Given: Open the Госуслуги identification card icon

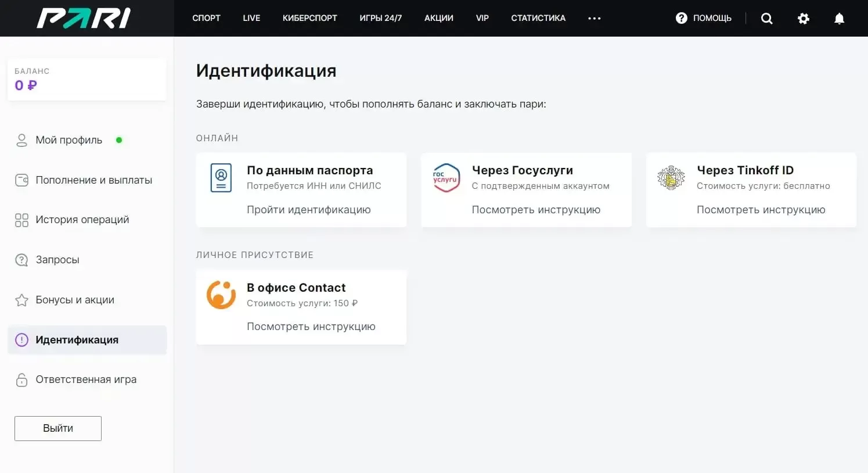Looking at the screenshot, I should tap(446, 178).
